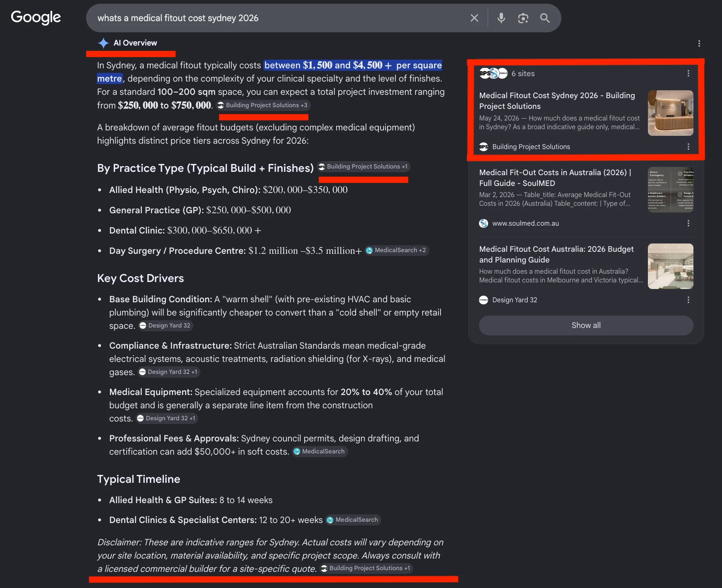Click the stacked site favicons beside '6 sites'
Screen dimensions: 722x588
tap(493, 73)
